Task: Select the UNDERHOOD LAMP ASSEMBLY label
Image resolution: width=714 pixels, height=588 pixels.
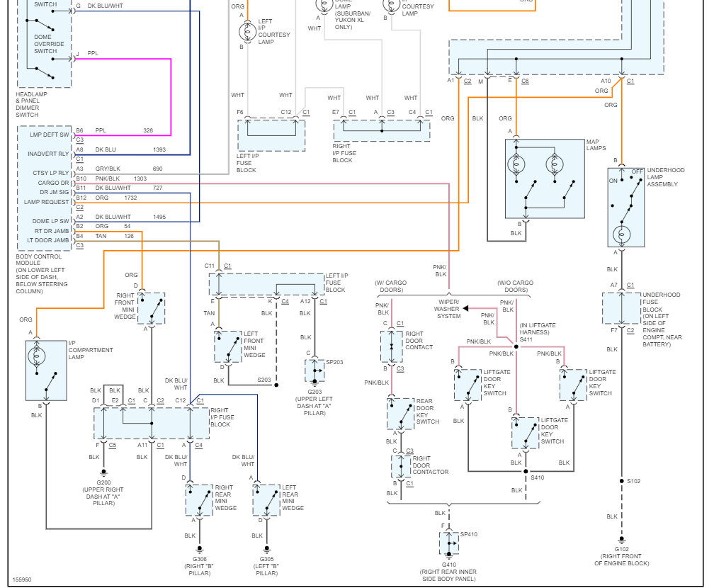Action: [665, 177]
